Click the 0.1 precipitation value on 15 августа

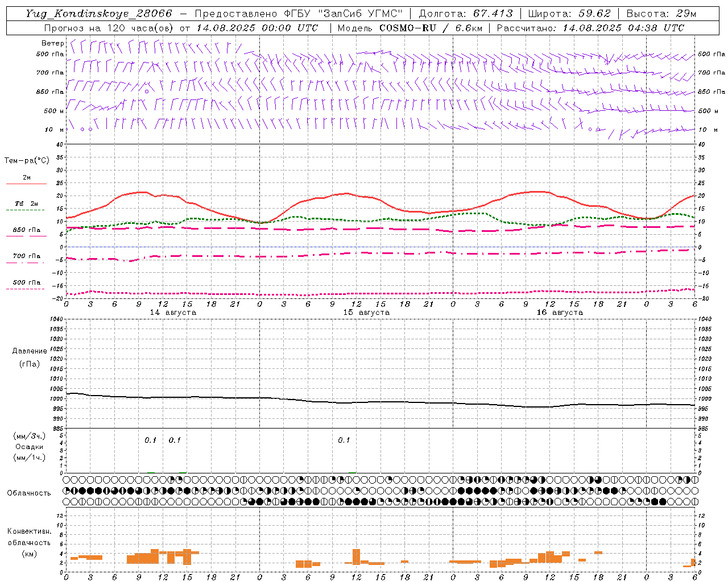point(344,440)
